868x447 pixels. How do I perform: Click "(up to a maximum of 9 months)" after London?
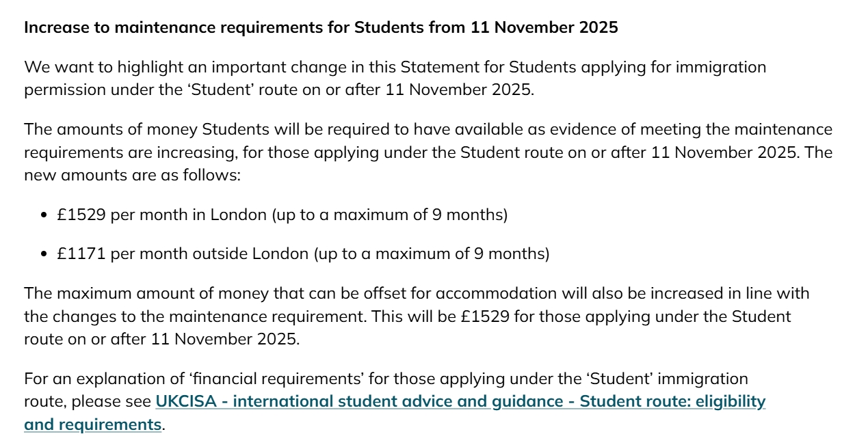[x=390, y=215]
